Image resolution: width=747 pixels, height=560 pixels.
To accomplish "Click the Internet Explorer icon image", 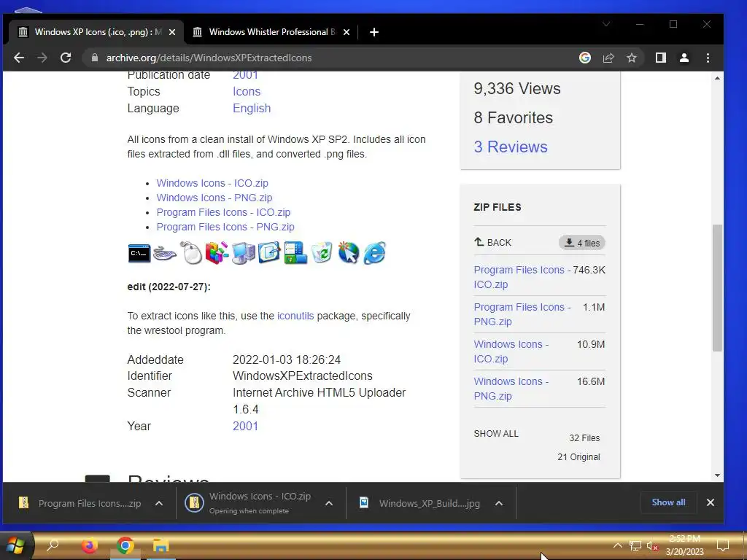I will [374, 252].
